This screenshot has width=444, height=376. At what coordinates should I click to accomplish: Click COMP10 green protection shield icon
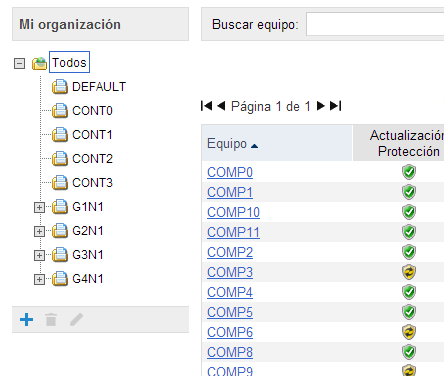409,212
